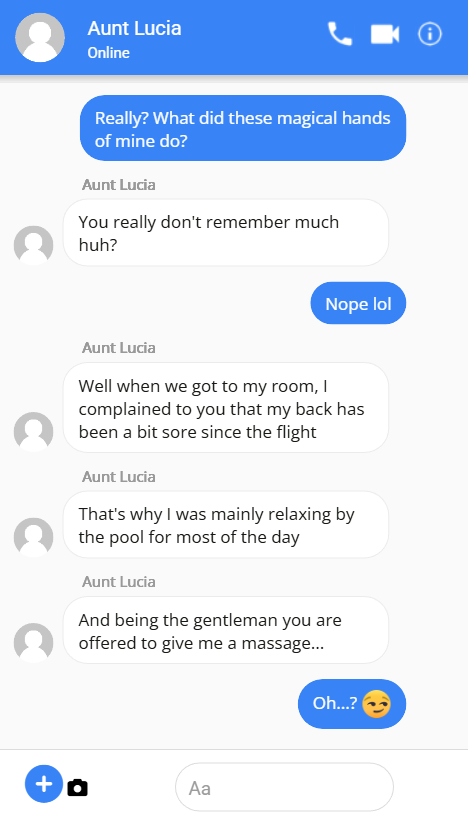
Task: Select the 'Nope lol' message bubble
Action: (358, 303)
